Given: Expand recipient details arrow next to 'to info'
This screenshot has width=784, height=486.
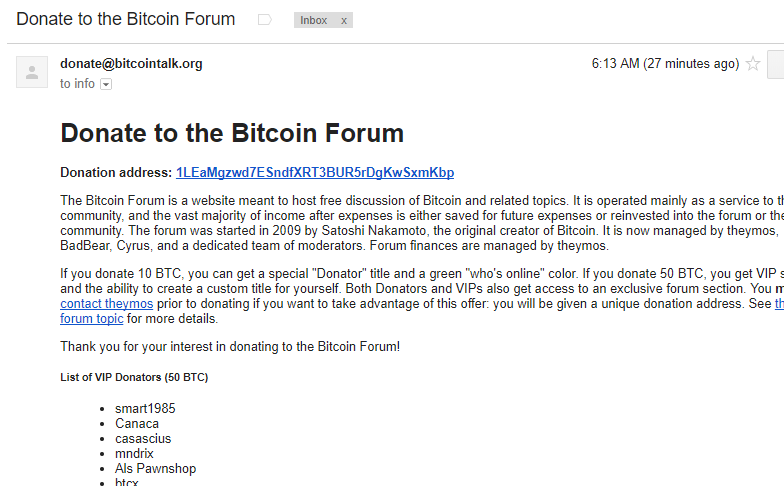Looking at the screenshot, I should point(106,84).
